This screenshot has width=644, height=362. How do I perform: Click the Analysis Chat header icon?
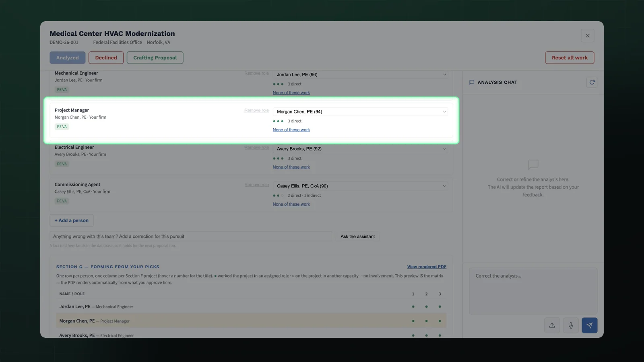[472, 82]
